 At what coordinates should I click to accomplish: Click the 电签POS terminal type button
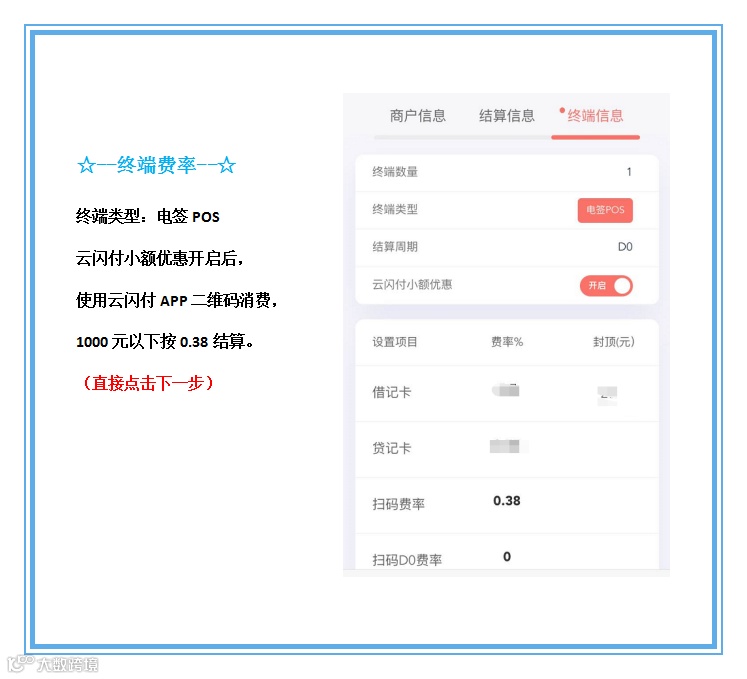(605, 210)
